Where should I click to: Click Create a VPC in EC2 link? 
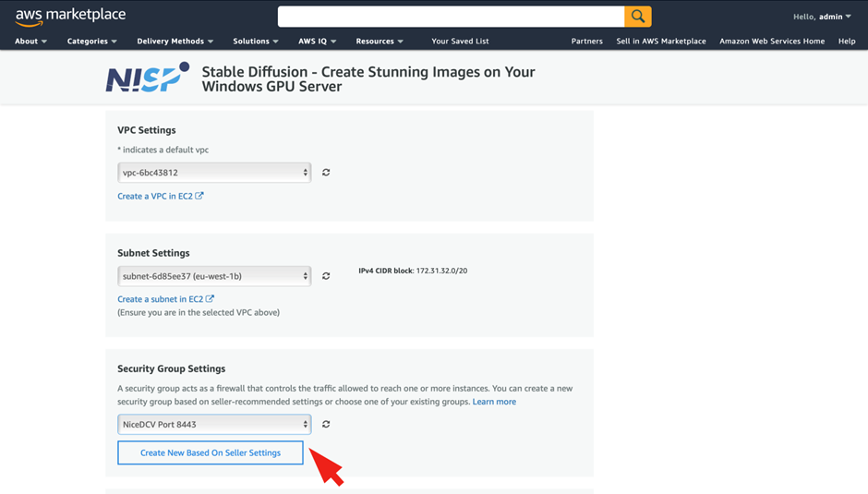click(x=161, y=196)
